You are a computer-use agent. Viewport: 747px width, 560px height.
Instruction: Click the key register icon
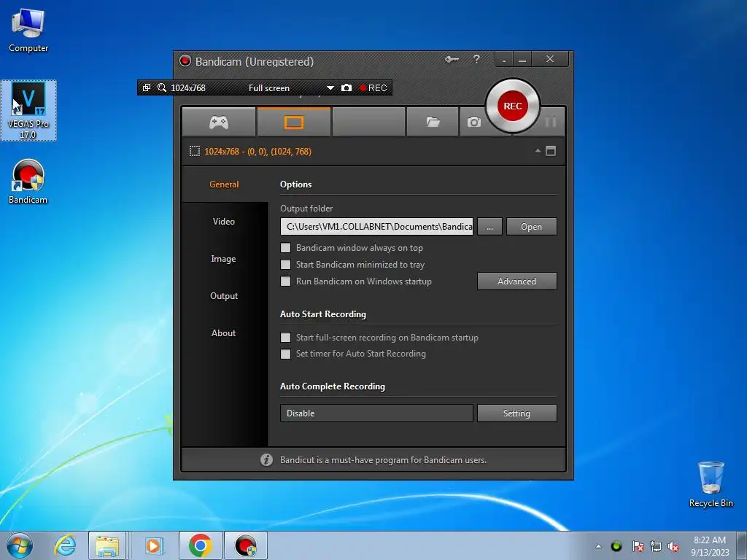(452, 60)
